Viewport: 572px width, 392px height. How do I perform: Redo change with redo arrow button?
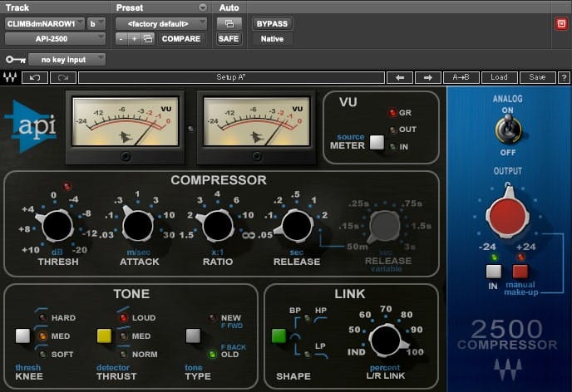tap(63, 77)
